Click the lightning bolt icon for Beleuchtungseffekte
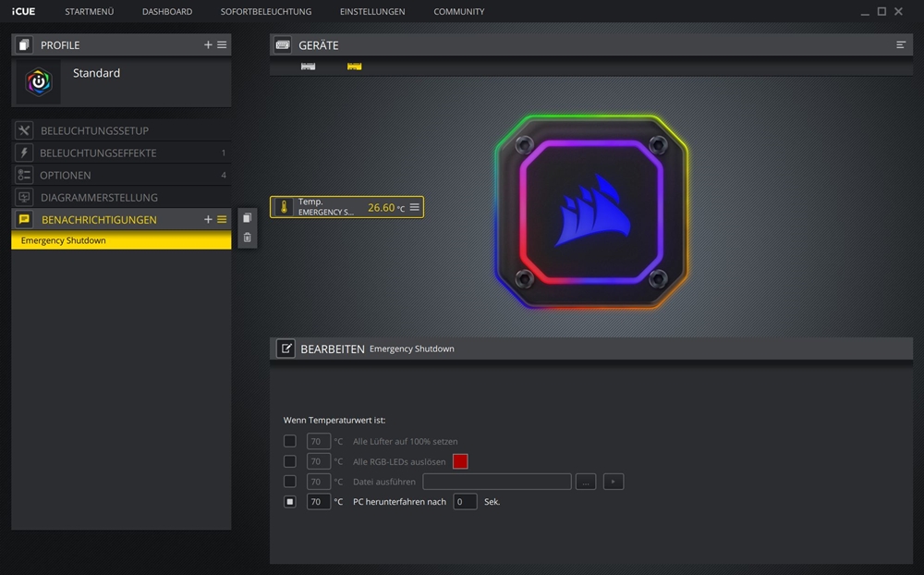 tap(24, 153)
